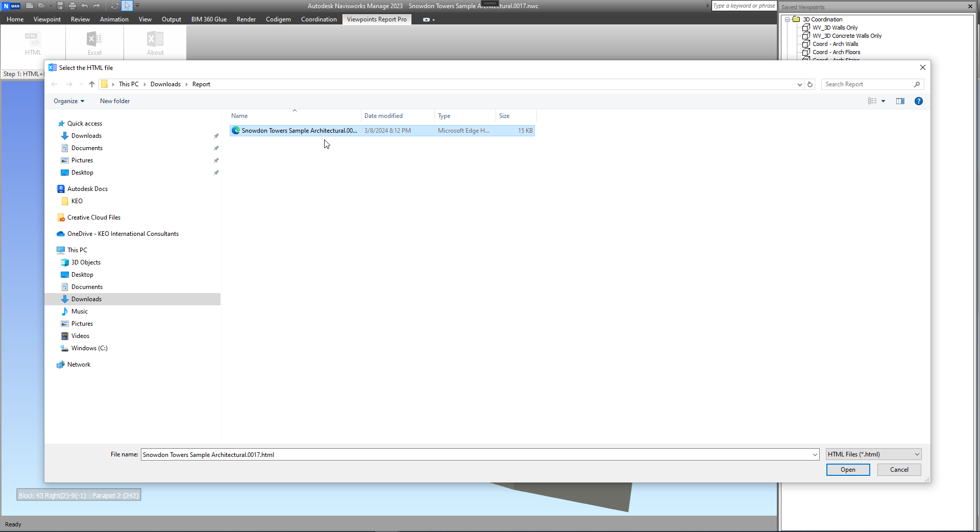The width and height of the screenshot is (980, 532).
Task: Open the view options dropdown arrow
Action: point(884,101)
